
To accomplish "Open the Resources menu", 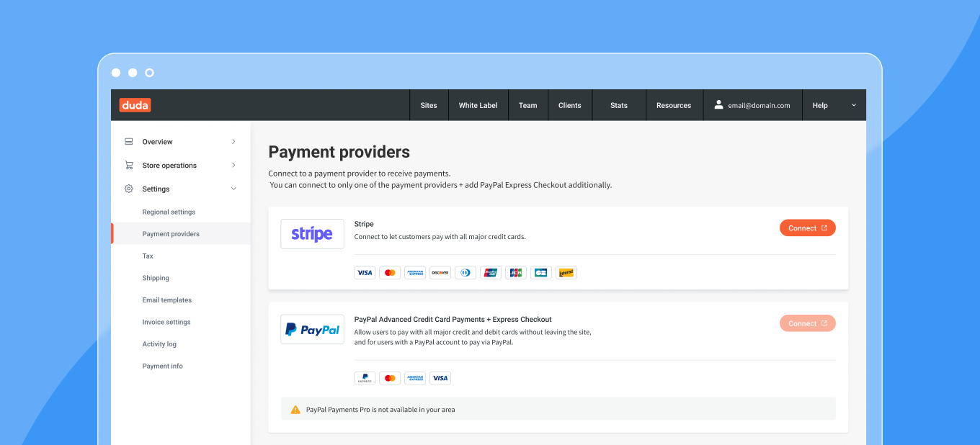I will point(674,105).
